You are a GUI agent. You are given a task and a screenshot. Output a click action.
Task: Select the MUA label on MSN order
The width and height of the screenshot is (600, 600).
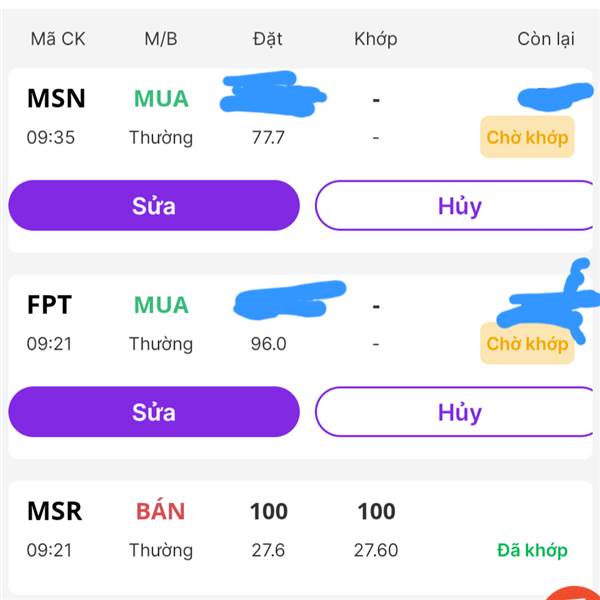[x=160, y=98]
